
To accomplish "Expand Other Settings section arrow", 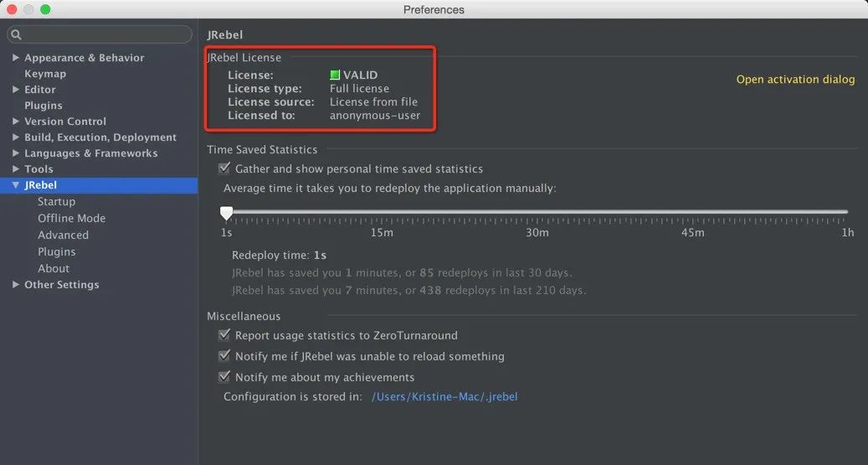I will [16, 284].
